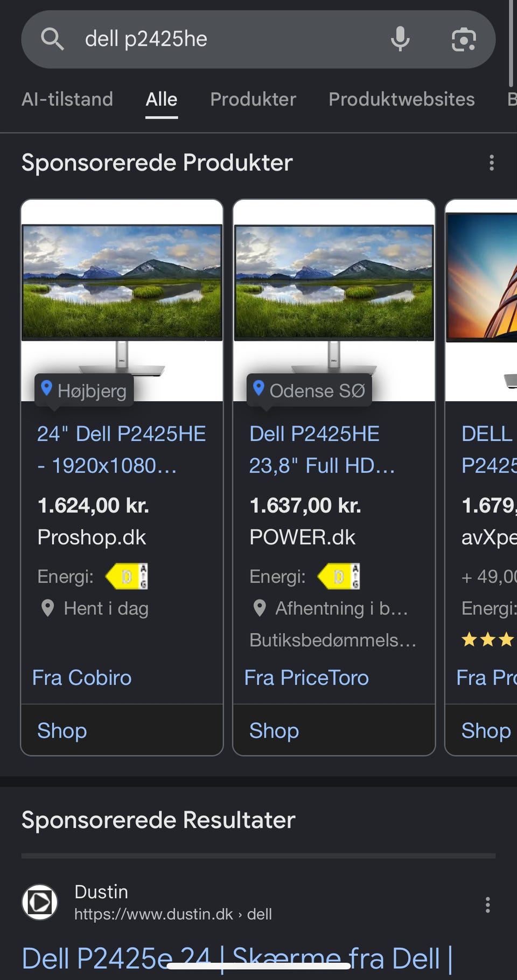Viewport: 517px width, 980px height.
Task: Tap the Højbjerg location pin badge
Action: click(x=84, y=390)
